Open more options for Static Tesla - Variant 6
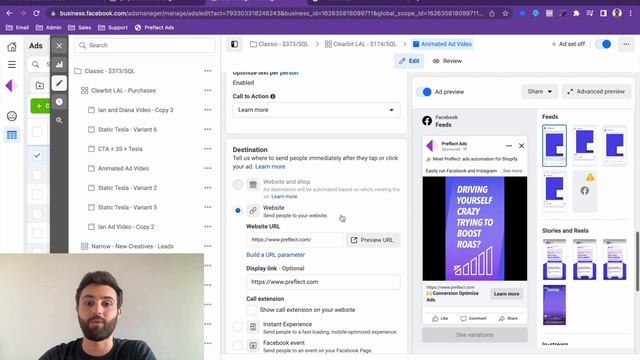Viewport: 640px width, 360px height. coord(208,129)
